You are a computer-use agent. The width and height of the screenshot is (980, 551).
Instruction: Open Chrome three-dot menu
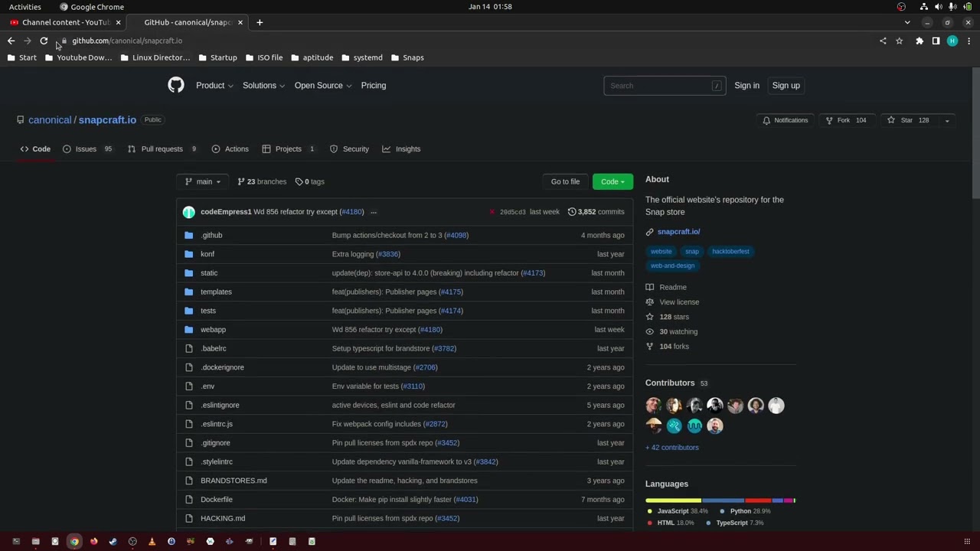click(x=969, y=41)
